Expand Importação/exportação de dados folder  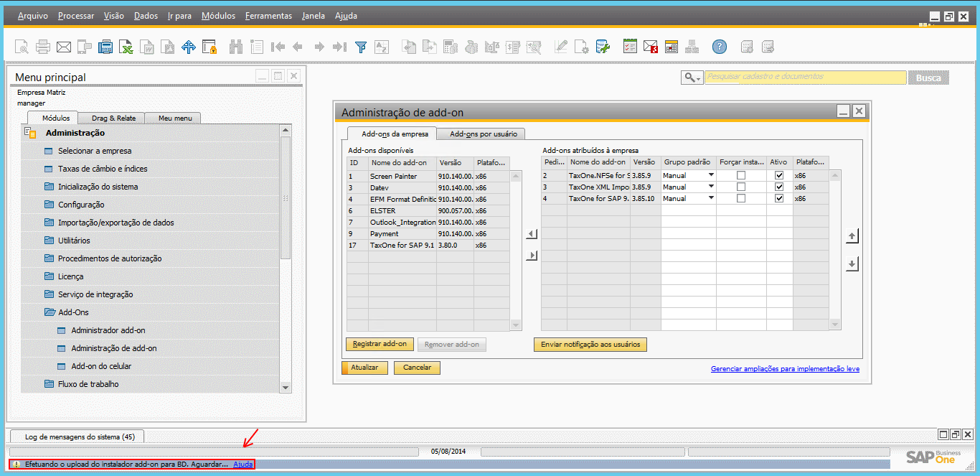click(150, 223)
